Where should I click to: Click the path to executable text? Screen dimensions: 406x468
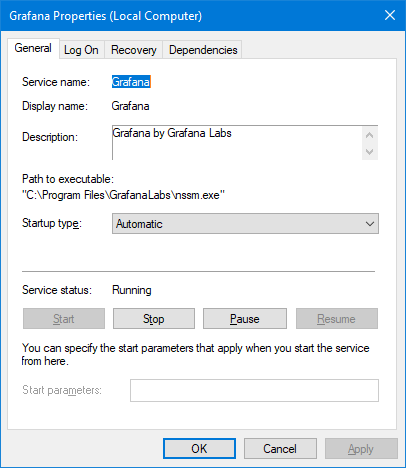pyautogui.click(x=123, y=195)
